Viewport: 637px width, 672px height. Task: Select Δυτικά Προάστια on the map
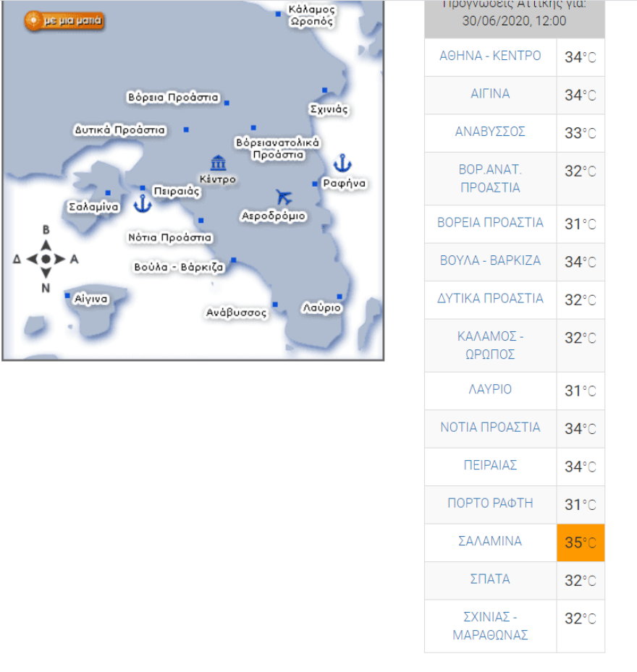pyautogui.click(x=120, y=130)
